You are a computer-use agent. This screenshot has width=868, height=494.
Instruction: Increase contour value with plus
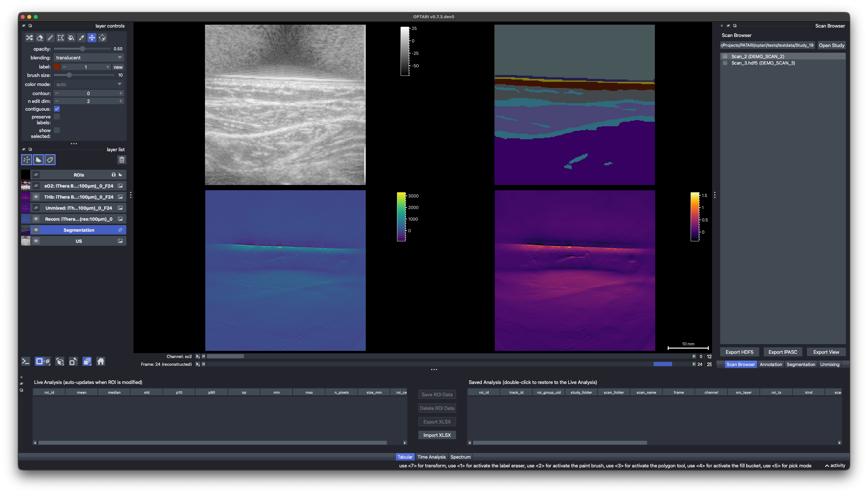pos(121,93)
